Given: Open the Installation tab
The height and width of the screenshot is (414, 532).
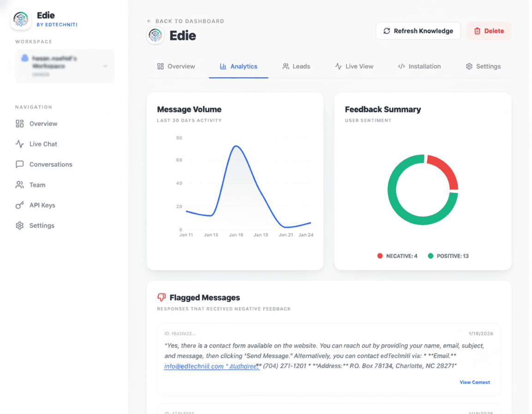Looking at the screenshot, I should point(419,66).
